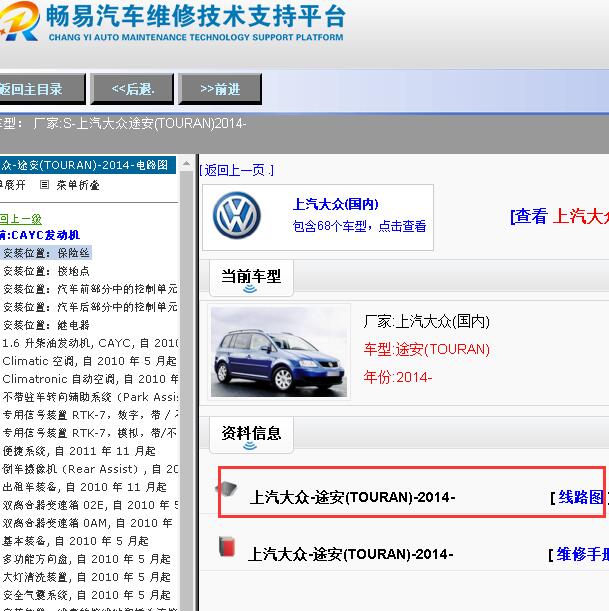Expand the CAYC发动机 tree node

click(40, 235)
